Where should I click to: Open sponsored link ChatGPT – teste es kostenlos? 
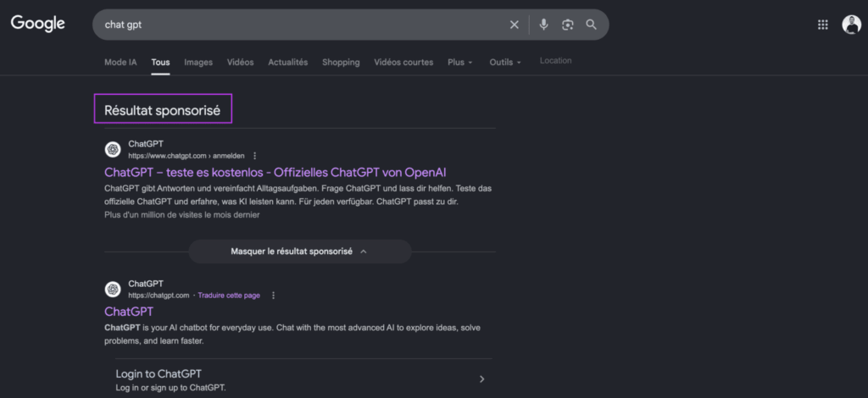(275, 172)
